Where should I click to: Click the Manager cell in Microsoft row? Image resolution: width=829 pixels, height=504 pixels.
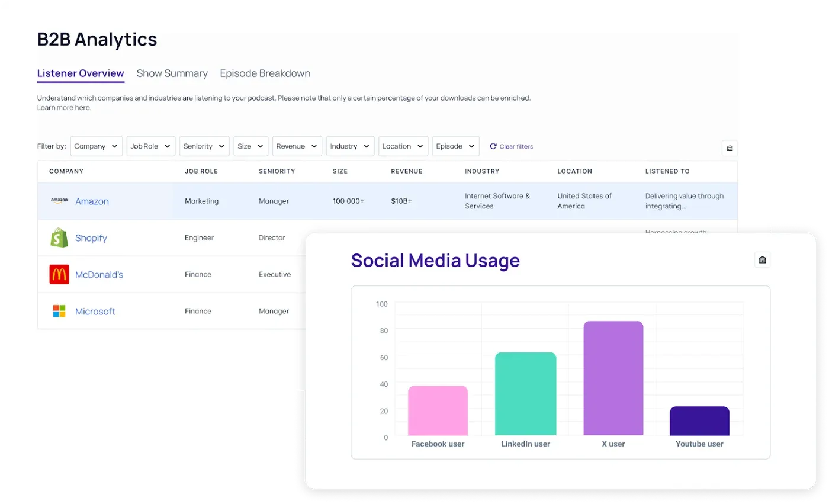[x=274, y=311]
